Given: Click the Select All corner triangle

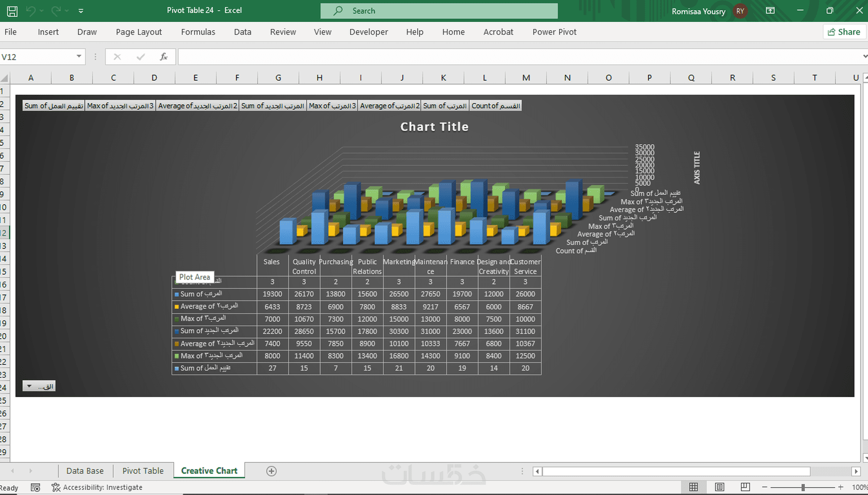Looking at the screenshot, I should coord(5,78).
